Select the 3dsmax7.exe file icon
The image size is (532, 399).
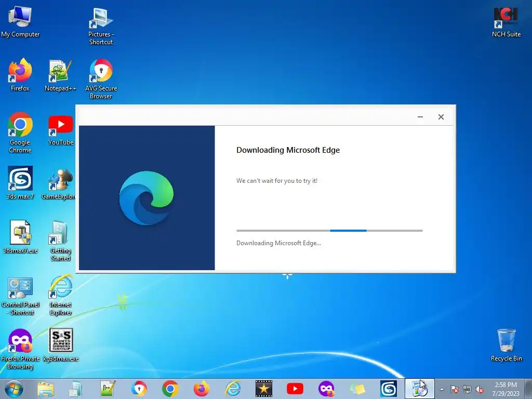point(20,236)
